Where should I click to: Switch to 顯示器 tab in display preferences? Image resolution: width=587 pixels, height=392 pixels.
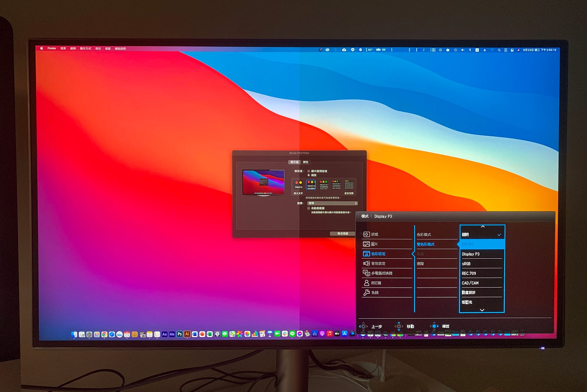coord(294,162)
